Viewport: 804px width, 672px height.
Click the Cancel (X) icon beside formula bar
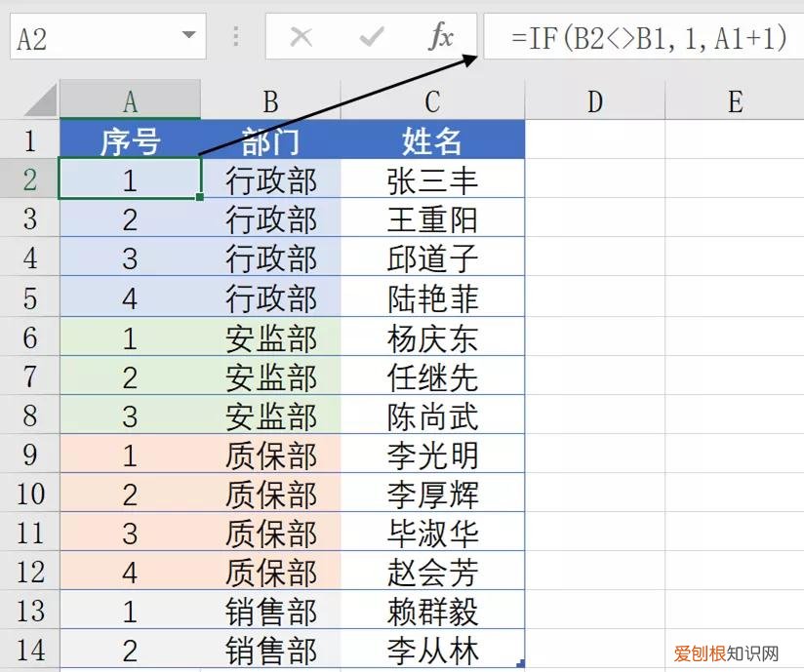[x=301, y=36]
